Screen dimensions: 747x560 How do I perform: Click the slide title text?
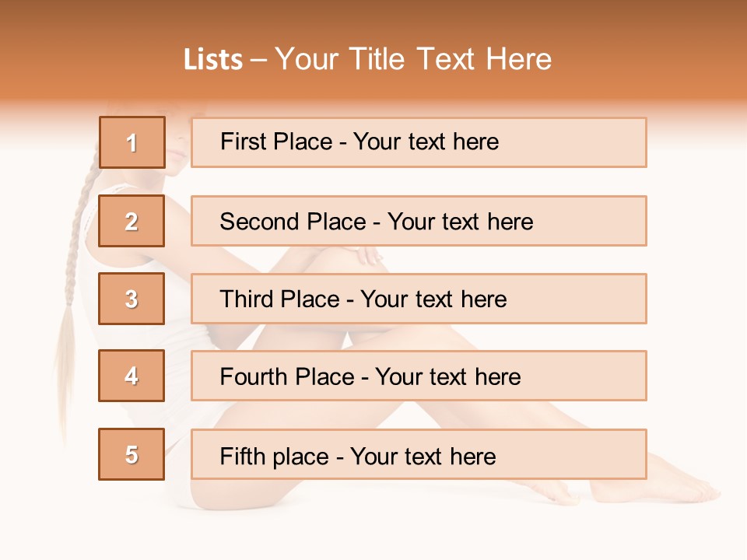pos(368,59)
